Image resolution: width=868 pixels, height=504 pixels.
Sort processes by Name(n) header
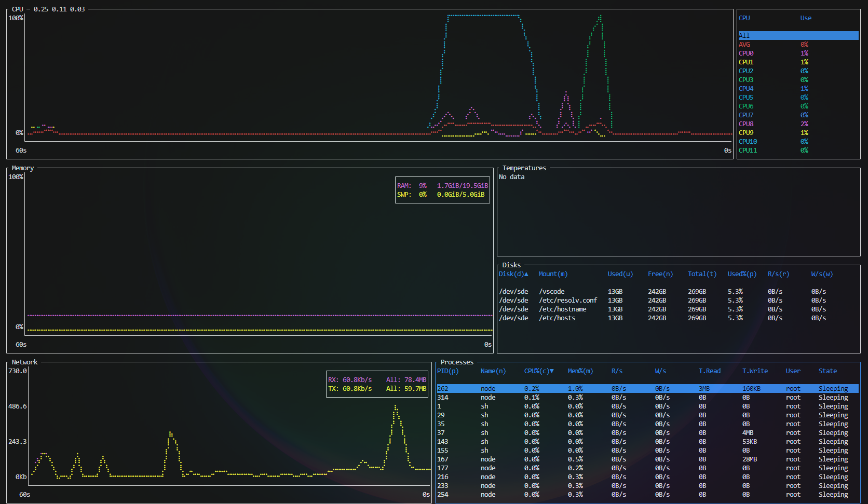(x=493, y=371)
